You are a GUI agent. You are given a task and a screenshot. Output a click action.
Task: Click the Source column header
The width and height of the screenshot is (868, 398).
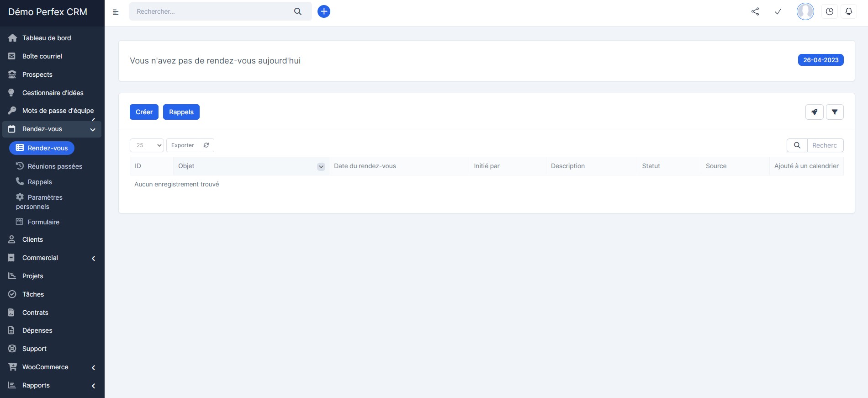(735, 166)
